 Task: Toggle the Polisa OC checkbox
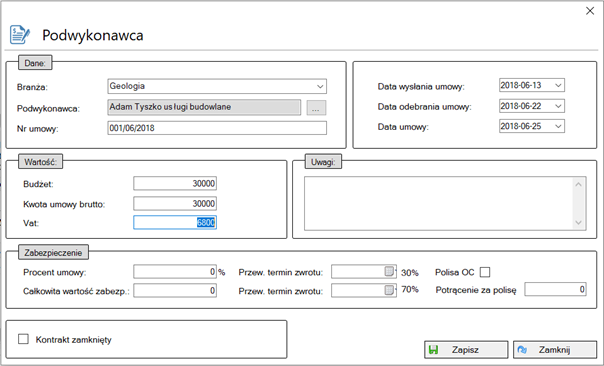tap(485, 272)
